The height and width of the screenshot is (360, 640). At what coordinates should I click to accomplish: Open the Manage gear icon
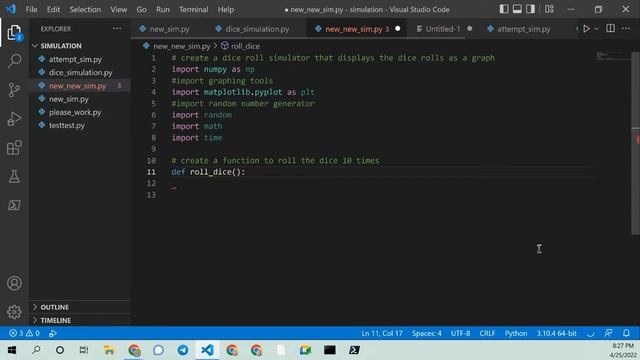tap(14, 312)
